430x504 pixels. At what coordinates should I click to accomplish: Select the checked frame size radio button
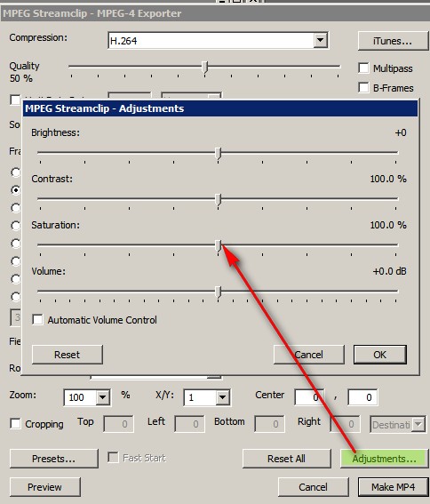coord(15,190)
